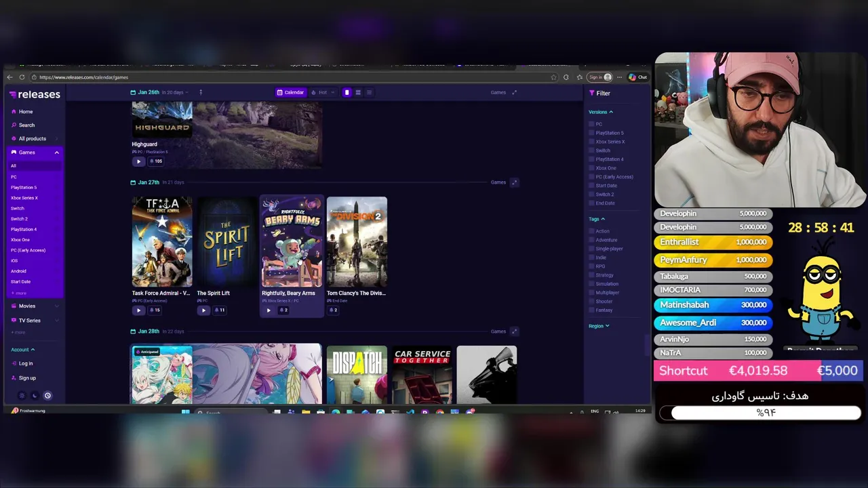The image size is (868, 488).
Task: Open Copilot Chat button
Action: 637,77
